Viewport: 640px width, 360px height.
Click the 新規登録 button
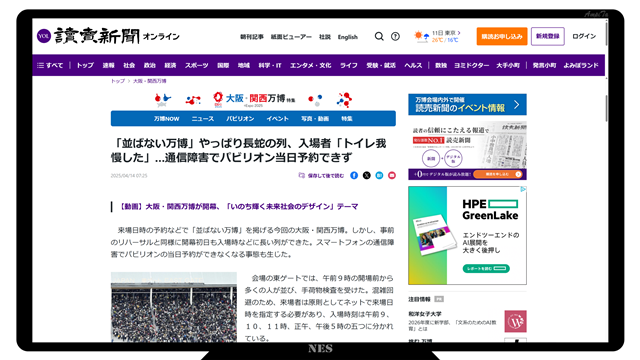pyautogui.click(x=547, y=36)
